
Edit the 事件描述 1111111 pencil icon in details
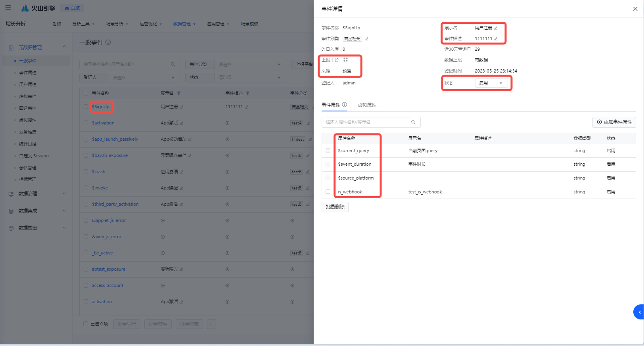pyautogui.click(x=496, y=39)
